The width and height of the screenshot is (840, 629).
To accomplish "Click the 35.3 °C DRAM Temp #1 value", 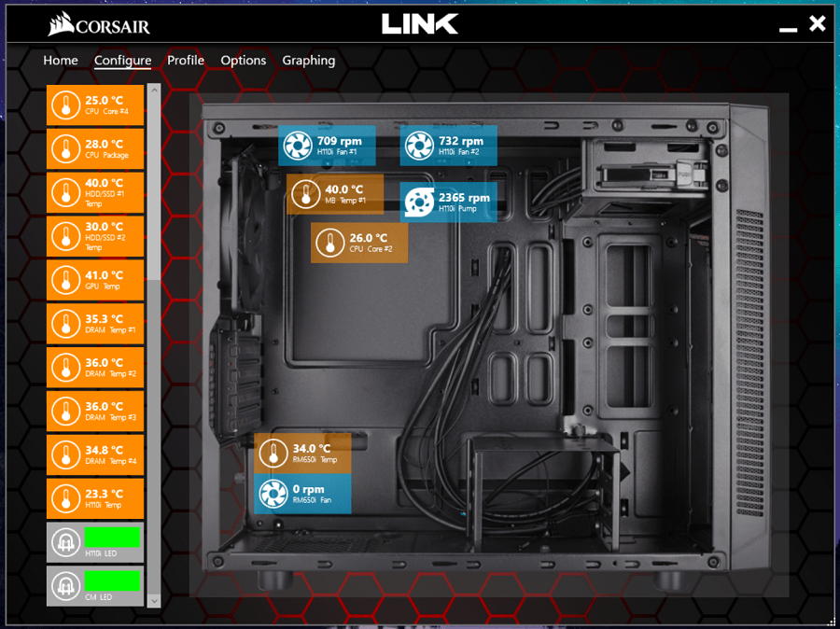I will pyautogui.click(x=104, y=319).
